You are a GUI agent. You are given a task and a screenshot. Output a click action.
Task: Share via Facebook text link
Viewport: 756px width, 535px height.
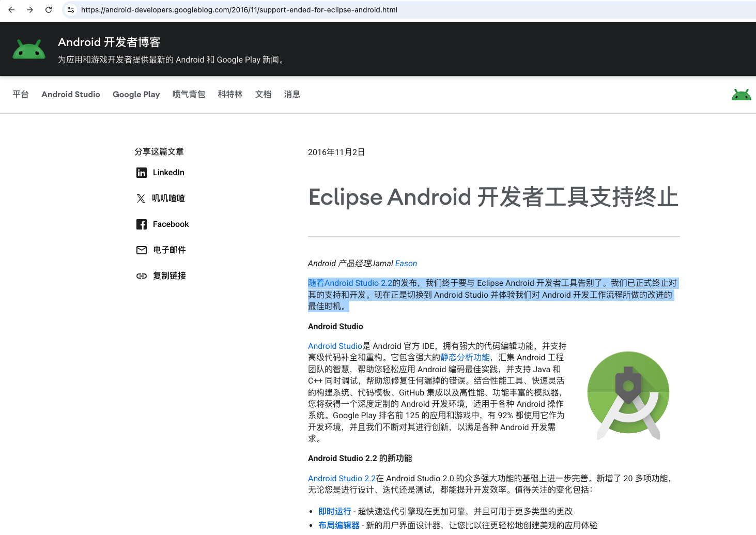(x=171, y=224)
